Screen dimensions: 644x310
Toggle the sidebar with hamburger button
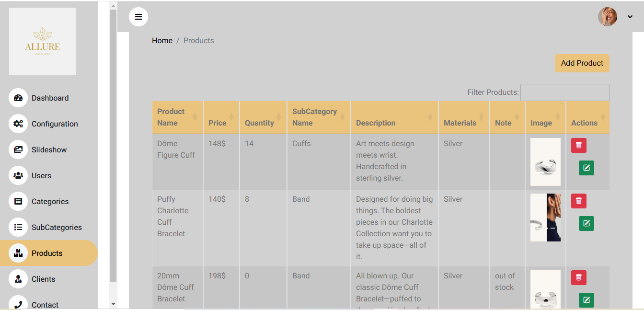coord(138,17)
